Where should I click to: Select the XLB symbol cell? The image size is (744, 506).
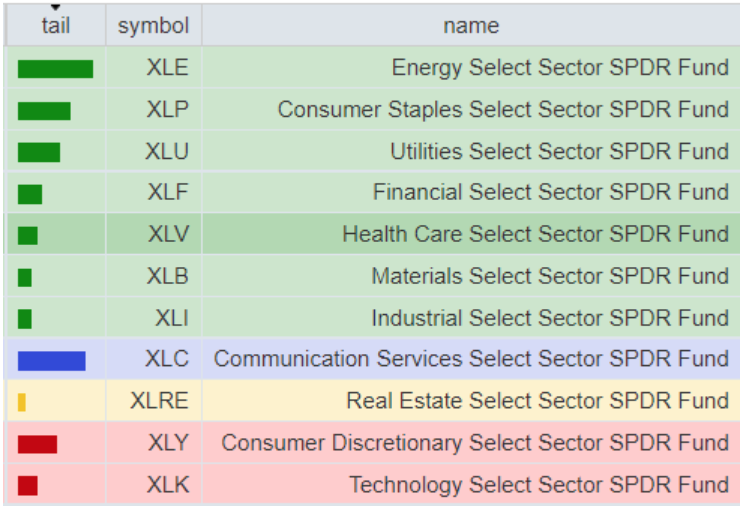coord(167,277)
